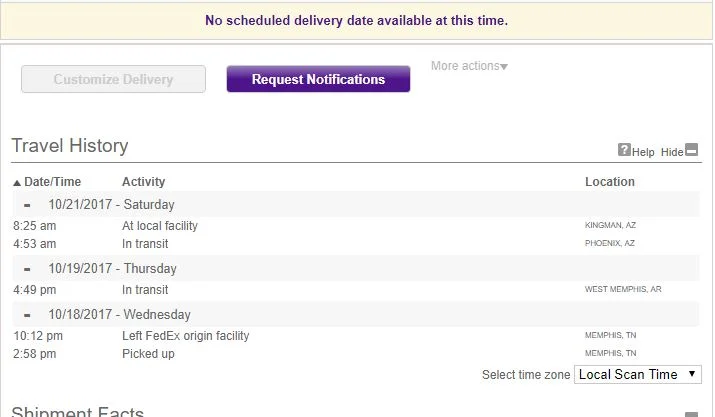715x417 pixels.
Task: Click the Help question mark icon
Action: tap(624, 150)
